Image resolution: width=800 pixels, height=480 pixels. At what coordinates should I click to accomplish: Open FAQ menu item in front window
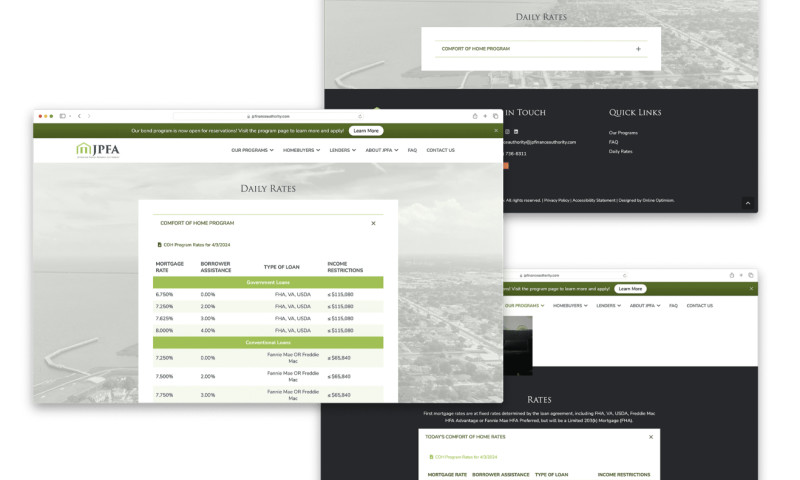[x=412, y=150]
